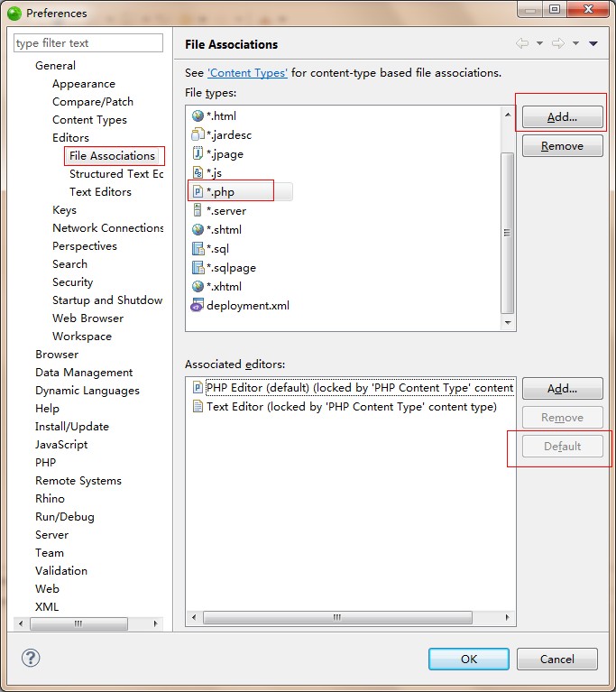Select Appearance in the tree
Screen dimensions: 616x692
click(x=84, y=83)
